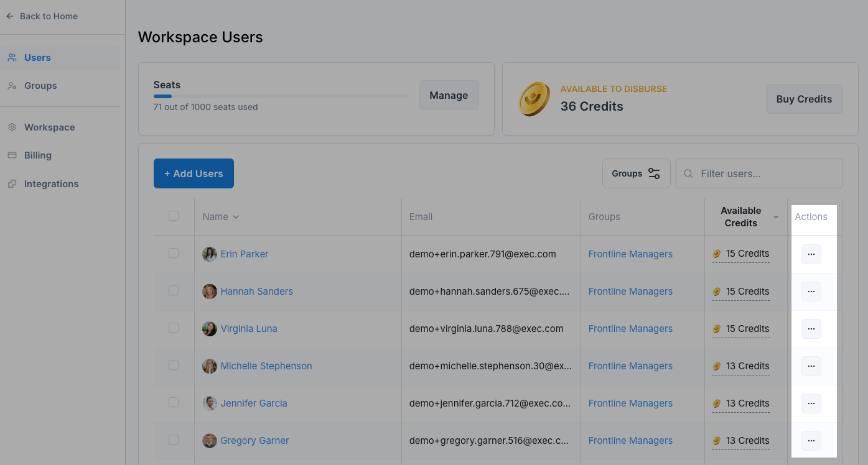Image resolution: width=868 pixels, height=465 pixels.
Task: Open Hannah Sanders' profile link
Action: 256,292
